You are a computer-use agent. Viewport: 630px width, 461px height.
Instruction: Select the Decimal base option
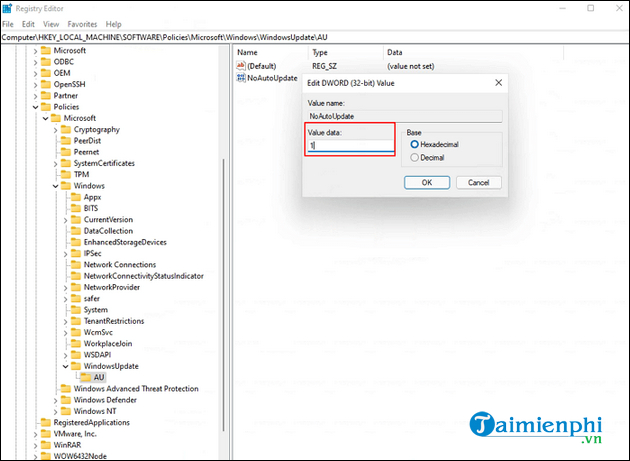(x=413, y=158)
